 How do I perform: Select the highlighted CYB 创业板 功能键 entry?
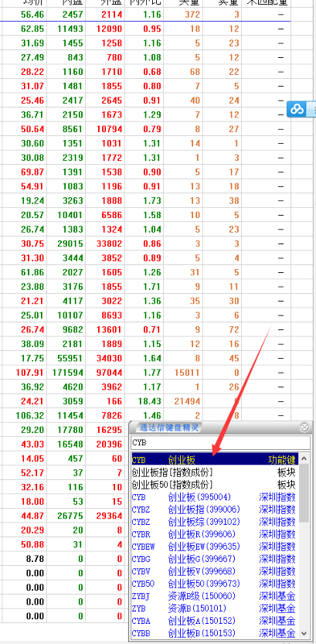214,460
